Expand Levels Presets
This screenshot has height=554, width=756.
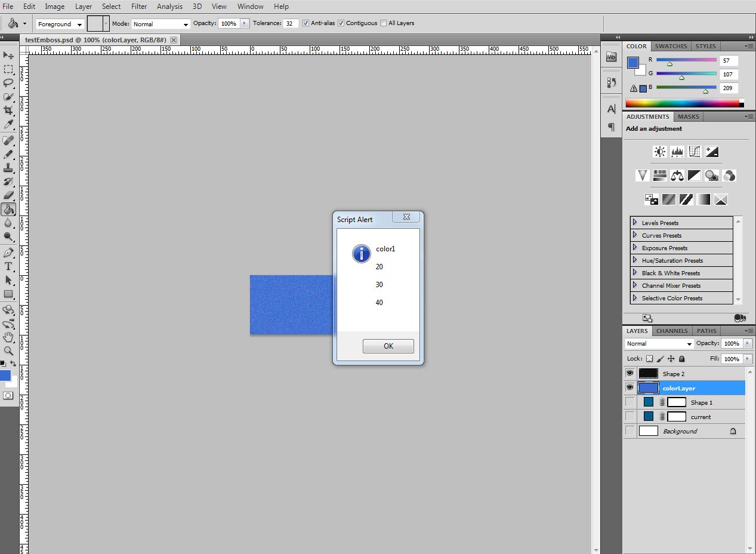pos(635,223)
